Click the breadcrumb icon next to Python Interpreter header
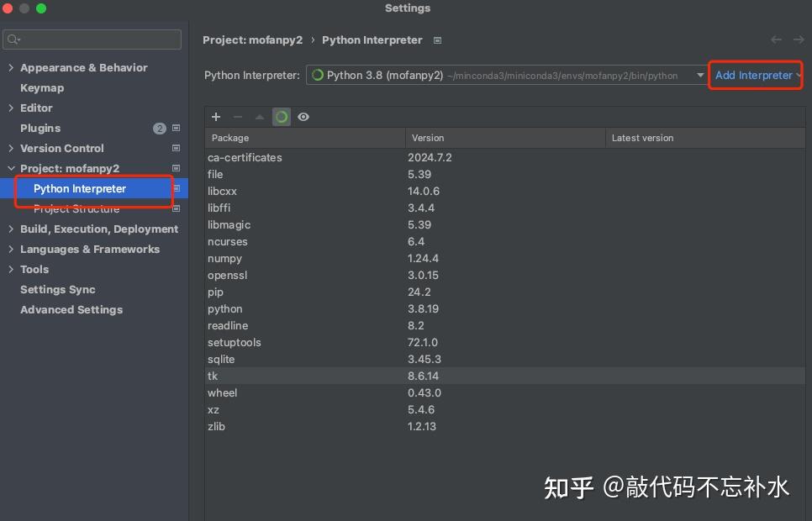 (x=438, y=39)
